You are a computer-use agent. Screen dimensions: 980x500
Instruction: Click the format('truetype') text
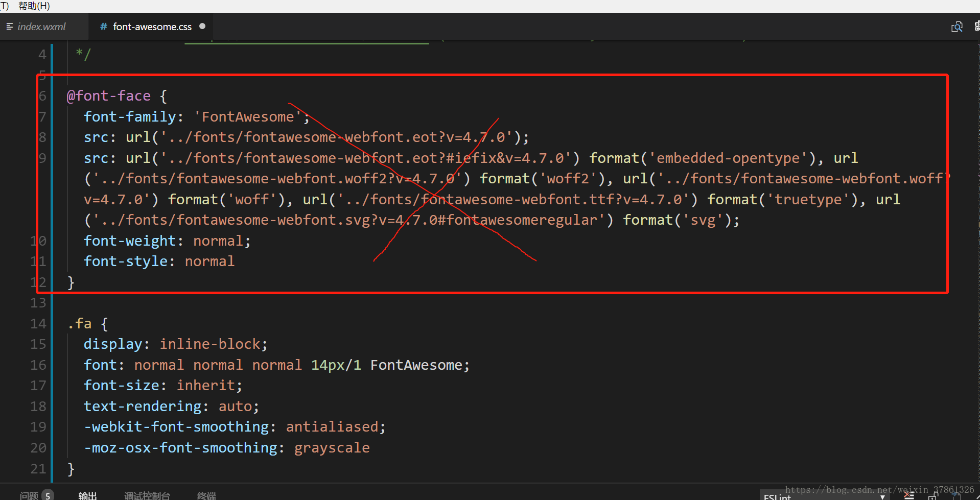(x=782, y=200)
